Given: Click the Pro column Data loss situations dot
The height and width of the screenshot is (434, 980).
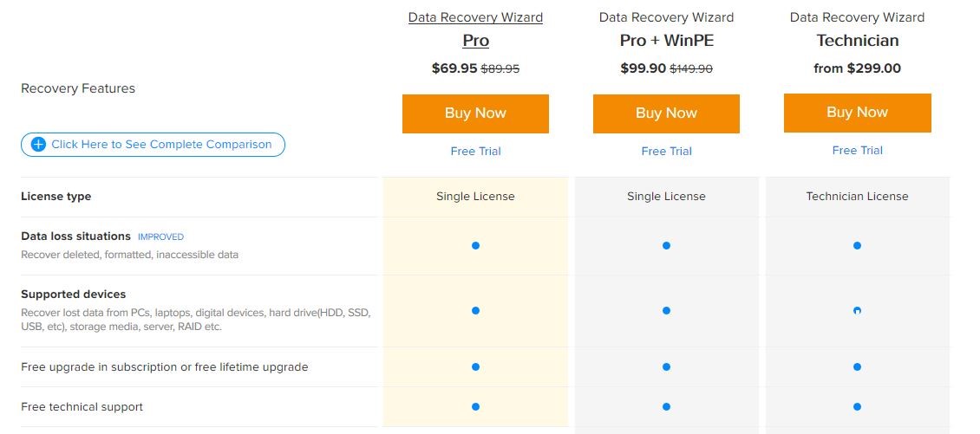Looking at the screenshot, I should tap(475, 245).
